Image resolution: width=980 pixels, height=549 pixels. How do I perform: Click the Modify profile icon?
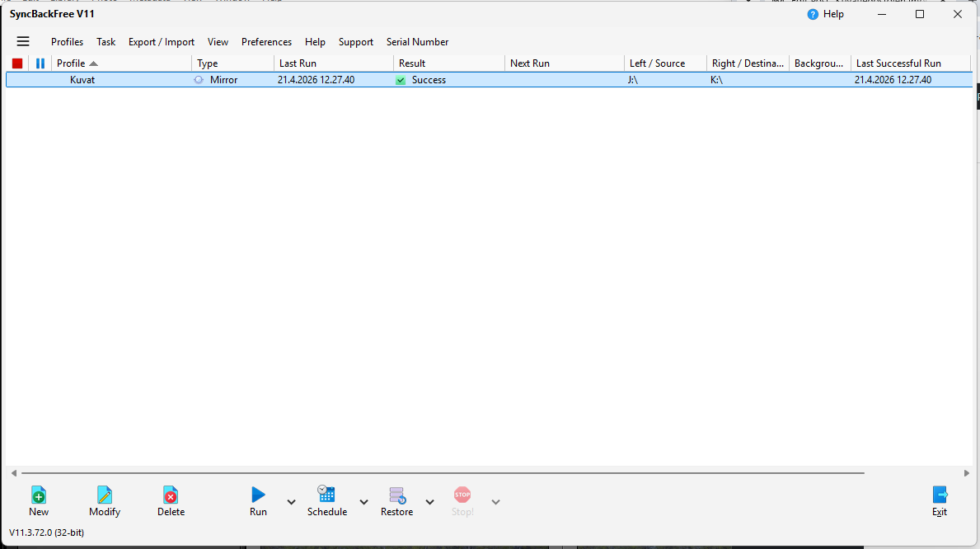(105, 495)
